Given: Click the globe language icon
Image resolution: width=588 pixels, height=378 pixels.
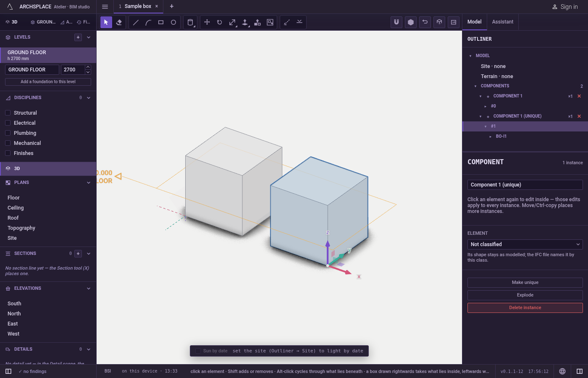Looking at the screenshot, I should coord(562,371).
